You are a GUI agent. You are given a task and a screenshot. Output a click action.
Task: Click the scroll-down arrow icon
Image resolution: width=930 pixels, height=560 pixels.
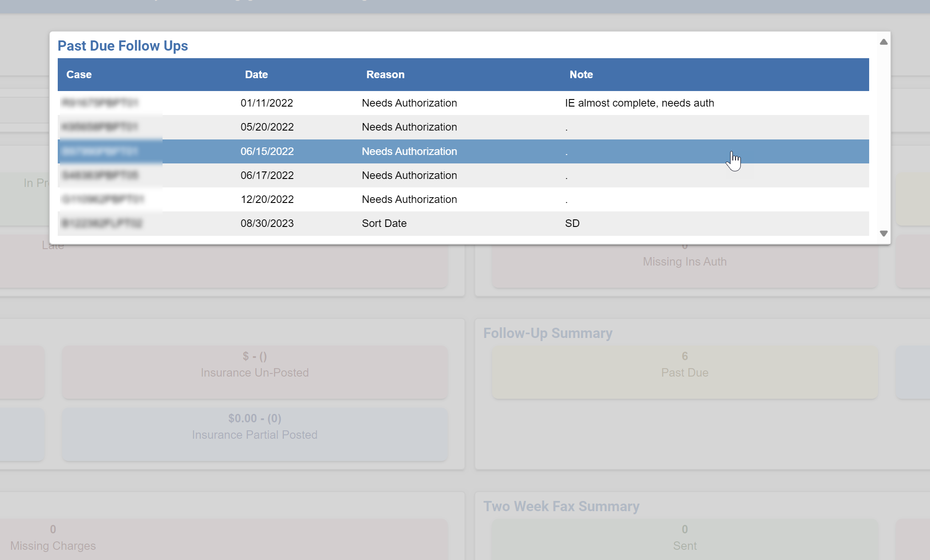(884, 233)
